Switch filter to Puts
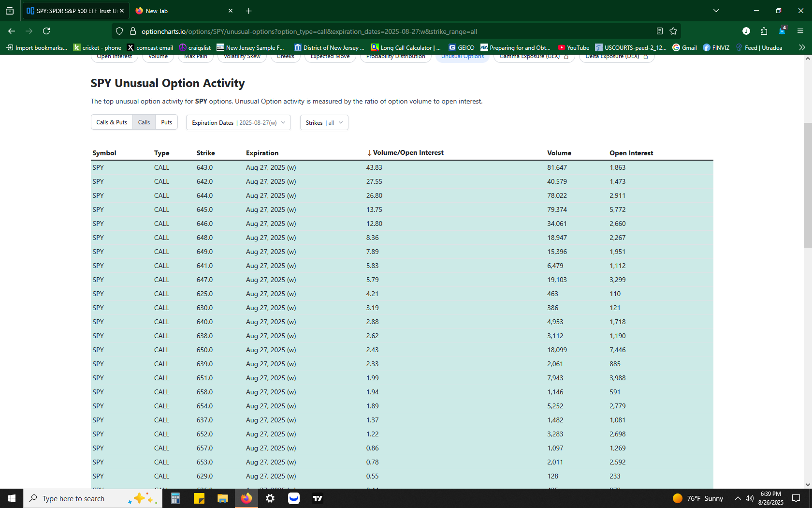Viewport: 812px width, 508px height. tap(167, 122)
